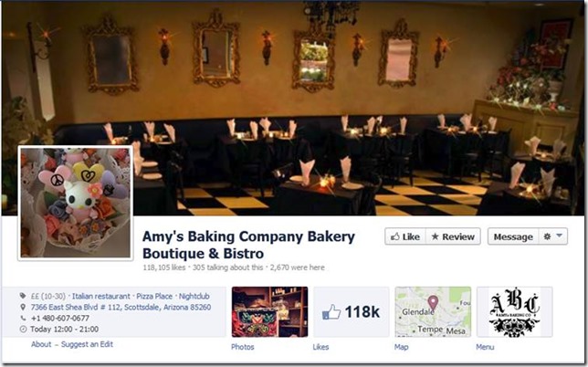This screenshot has width=588, height=367.
Task: Select the Photos tab label
Action: 243,347
